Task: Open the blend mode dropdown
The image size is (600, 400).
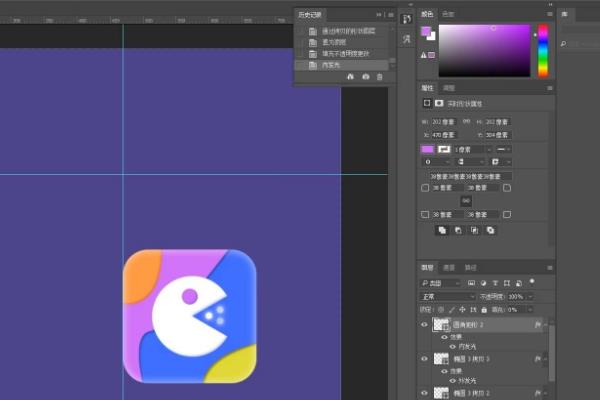Action: click(447, 297)
